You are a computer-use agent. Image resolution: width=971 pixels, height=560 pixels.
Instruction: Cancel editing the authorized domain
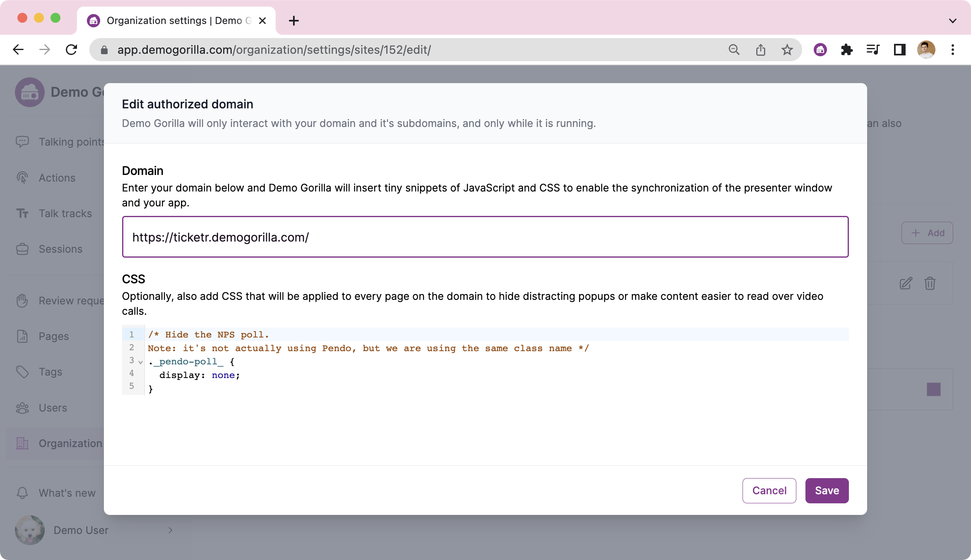click(769, 491)
